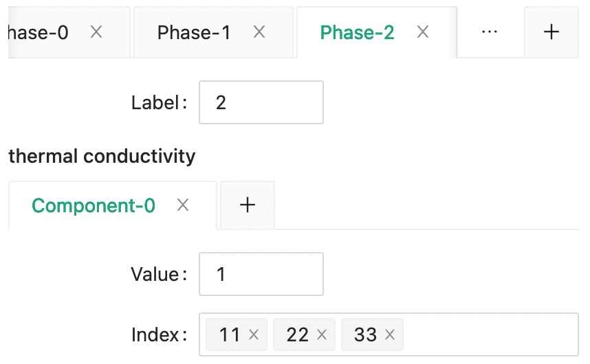Close the Phase-0 tab
The height and width of the screenshot is (364, 590).
96,32
